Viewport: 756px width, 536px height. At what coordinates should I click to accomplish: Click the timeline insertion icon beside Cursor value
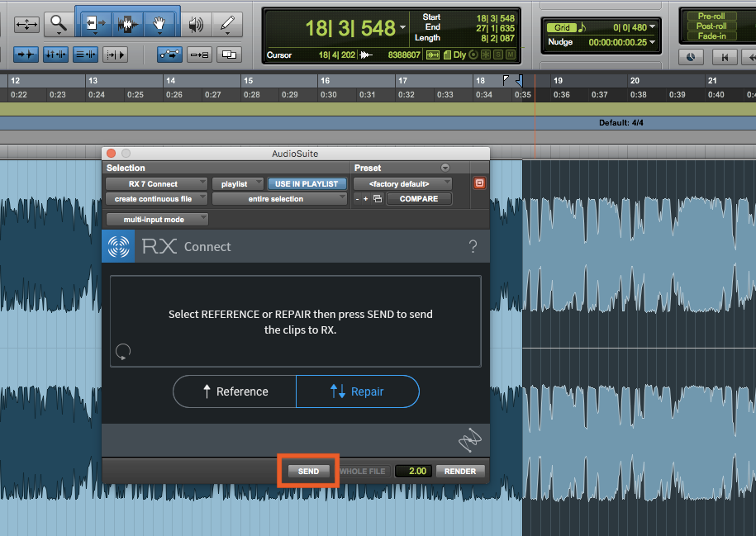pyautogui.click(x=366, y=55)
